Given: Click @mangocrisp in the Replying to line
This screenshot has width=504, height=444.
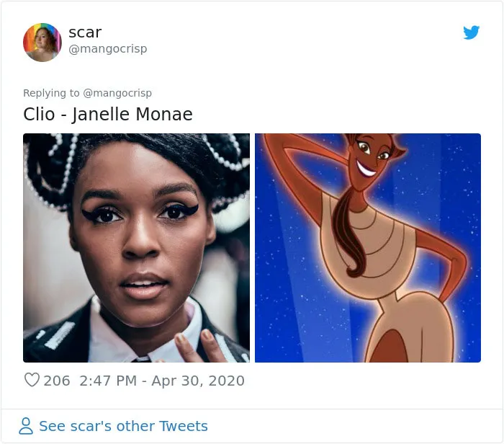Looking at the screenshot, I should (x=117, y=93).
